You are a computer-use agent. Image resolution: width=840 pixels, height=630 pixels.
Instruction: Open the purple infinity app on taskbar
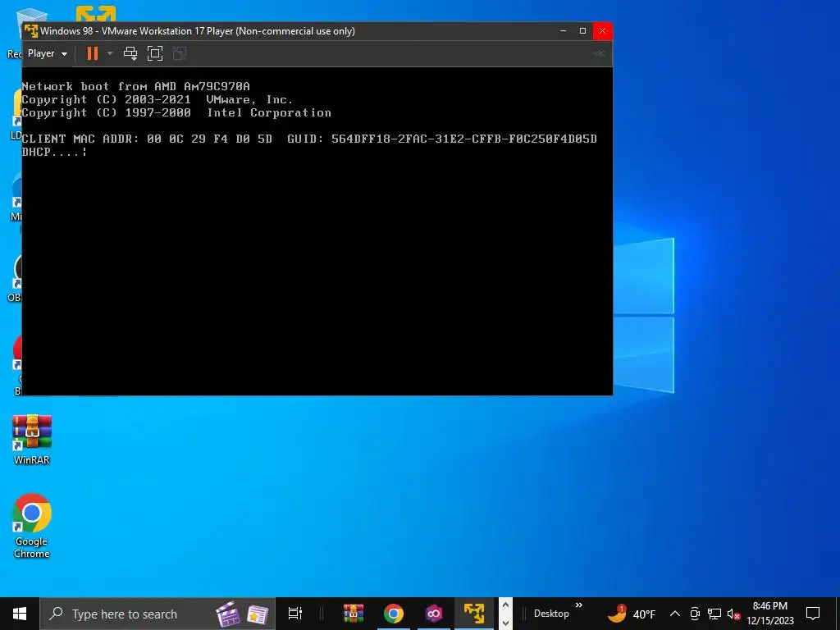(434, 614)
